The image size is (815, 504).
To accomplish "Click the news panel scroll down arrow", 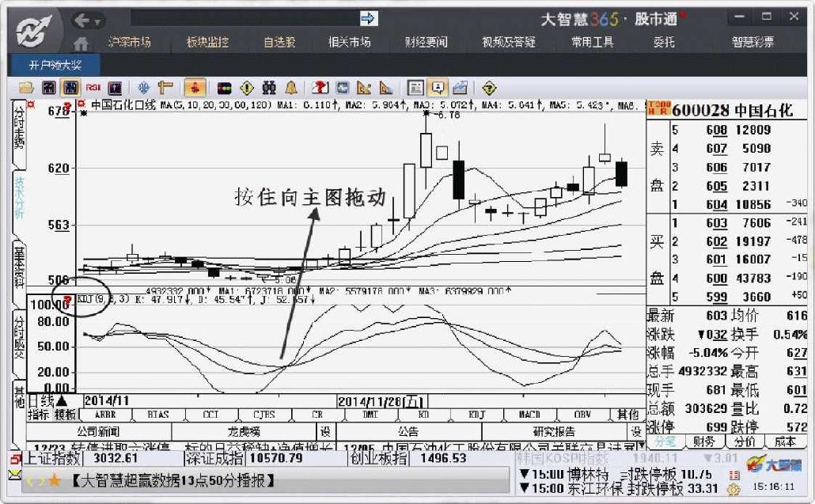I will click(x=642, y=445).
